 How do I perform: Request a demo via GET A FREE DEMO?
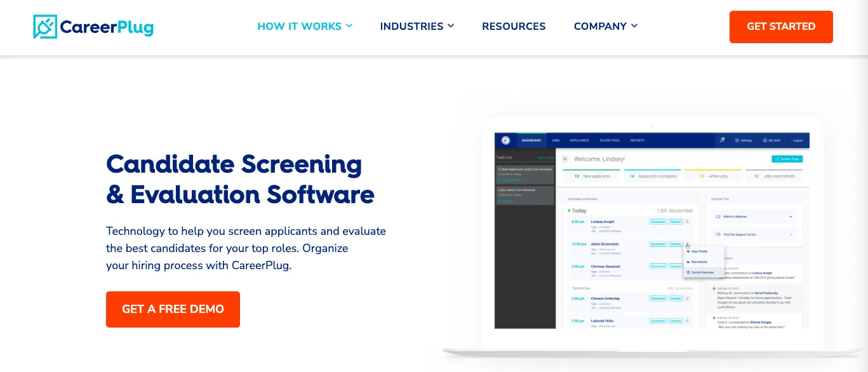173,309
